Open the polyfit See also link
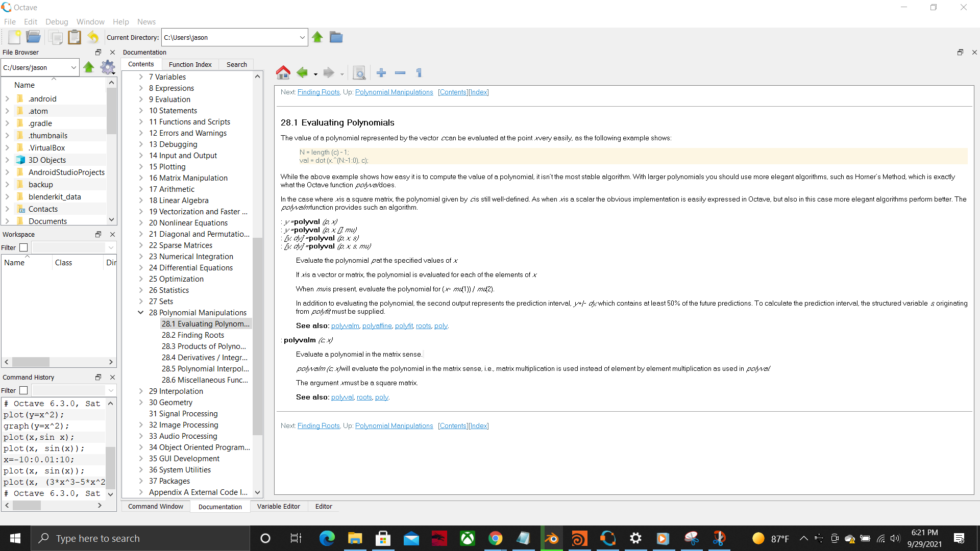This screenshot has width=980, height=551. 404,326
